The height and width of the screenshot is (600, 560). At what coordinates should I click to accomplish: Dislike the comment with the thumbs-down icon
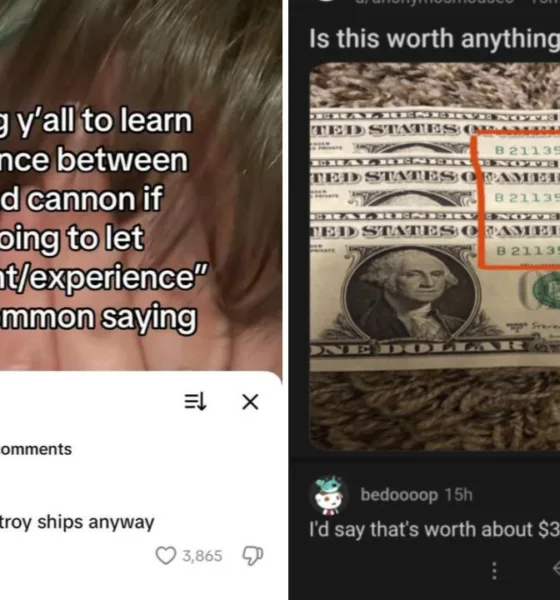[253, 556]
